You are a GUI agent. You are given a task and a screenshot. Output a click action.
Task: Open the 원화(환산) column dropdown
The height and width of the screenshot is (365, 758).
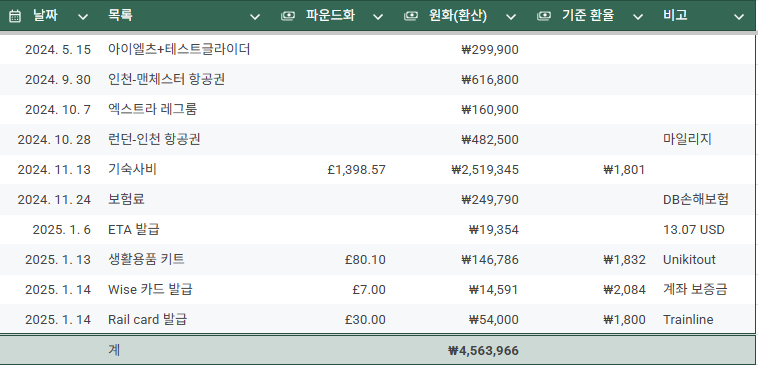point(510,17)
